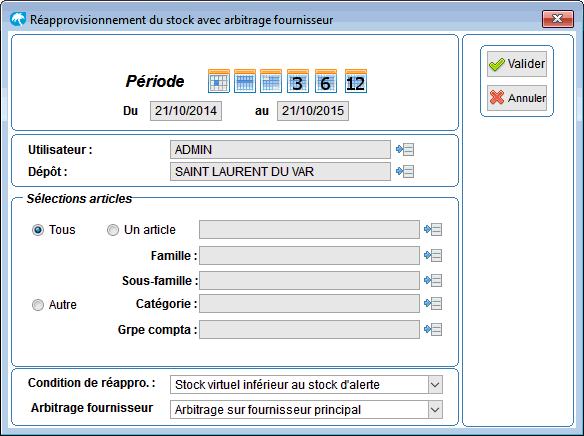This screenshot has height=436, width=584.
Task: Set period to 12 months icon
Action: (x=356, y=81)
